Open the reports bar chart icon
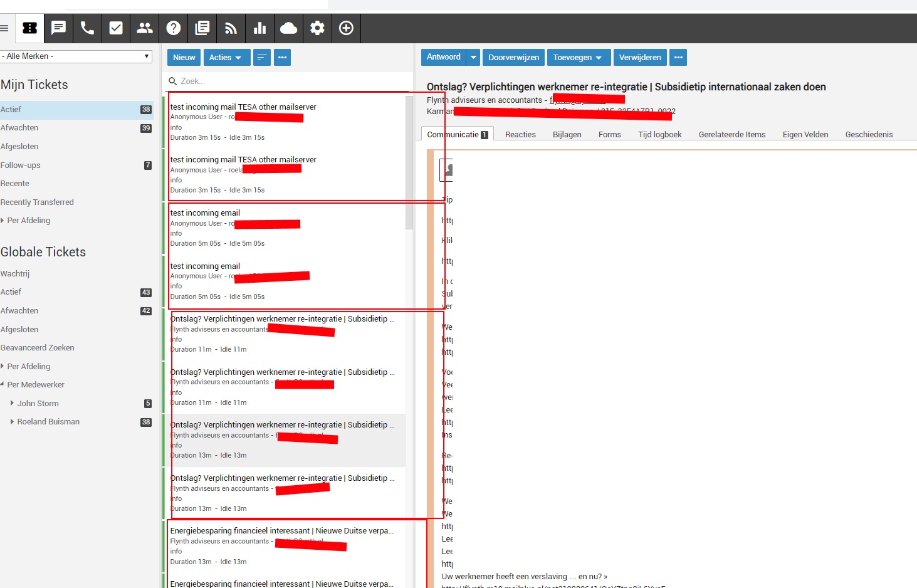The width and height of the screenshot is (917, 588). pyautogui.click(x=259, y=28)
